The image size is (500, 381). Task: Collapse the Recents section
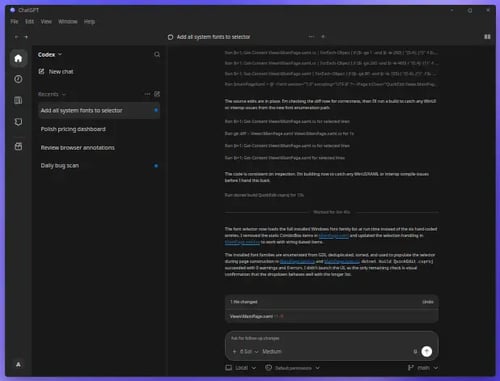pyautogui.click(x=52, y=94)
